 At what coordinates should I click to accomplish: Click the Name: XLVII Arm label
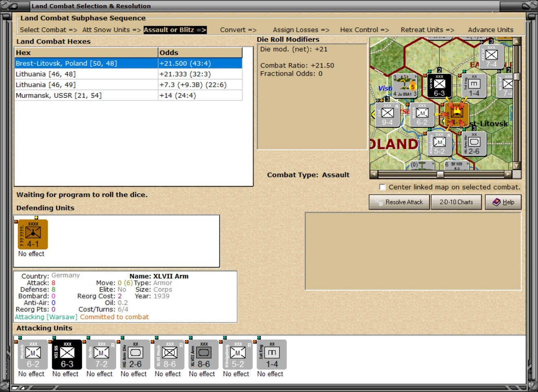(159, 276)
